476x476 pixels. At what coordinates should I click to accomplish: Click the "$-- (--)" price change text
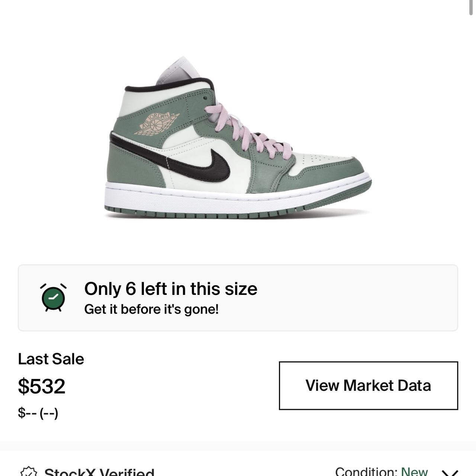[x=38, y=413]
